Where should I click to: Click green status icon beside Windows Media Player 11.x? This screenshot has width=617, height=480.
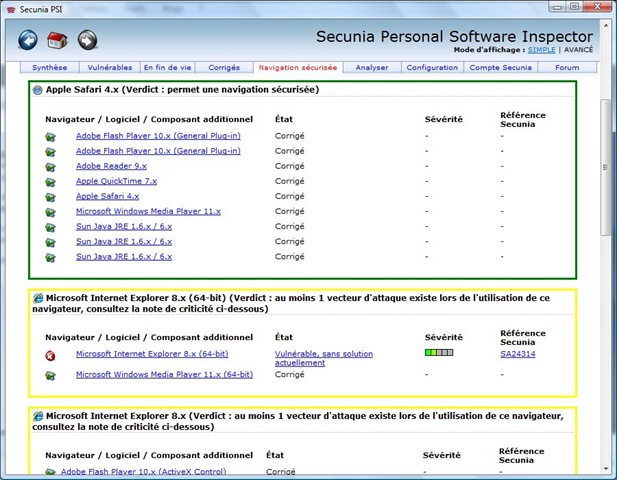coord(50,212)
